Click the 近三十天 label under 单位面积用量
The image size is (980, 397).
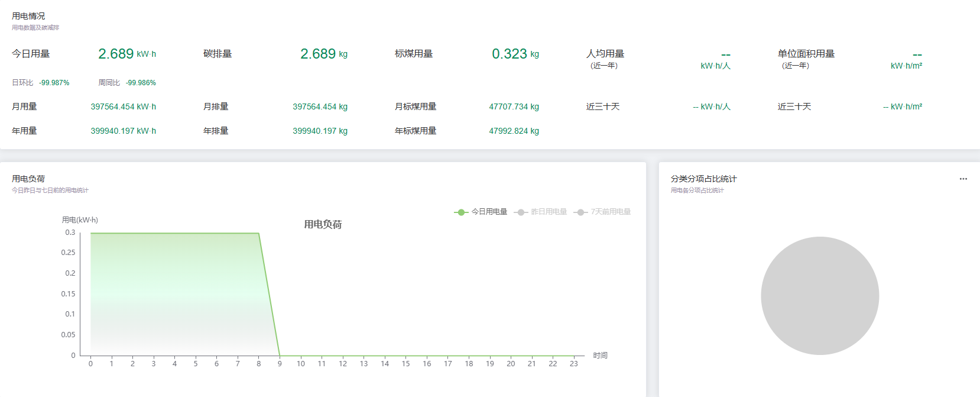click(x=794, y=106)
